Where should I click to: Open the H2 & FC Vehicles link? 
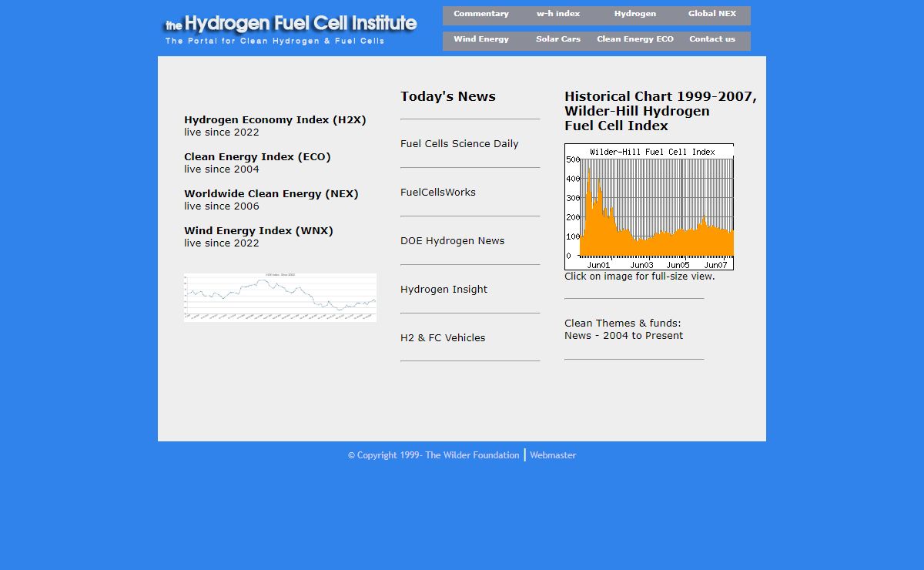pyautogui.click(x=443, y=338)
